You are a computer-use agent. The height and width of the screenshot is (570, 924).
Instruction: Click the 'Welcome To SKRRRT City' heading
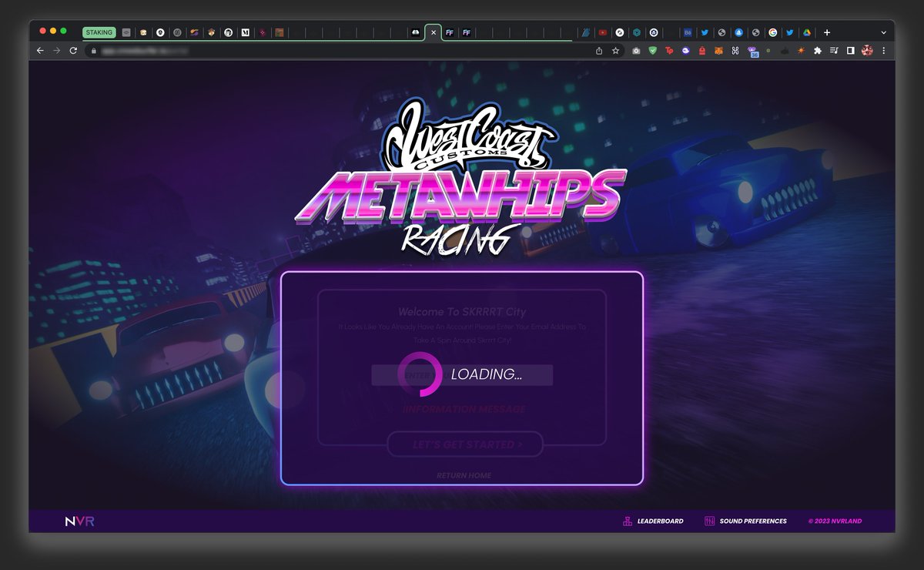(462, 312)
